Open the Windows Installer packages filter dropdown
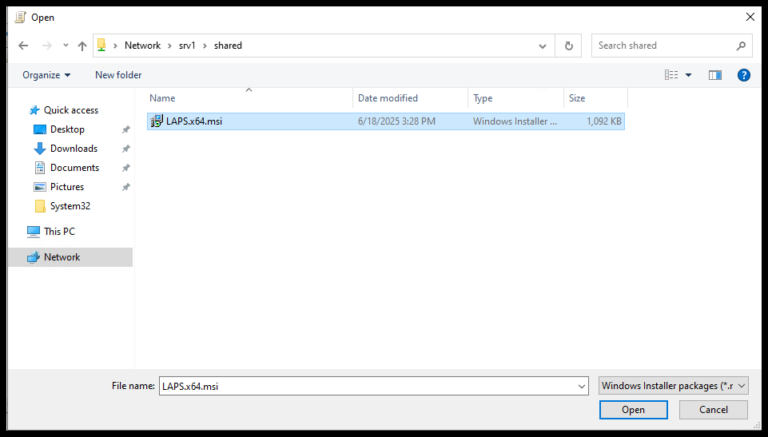The image size is (768, 437). [673, 386]
